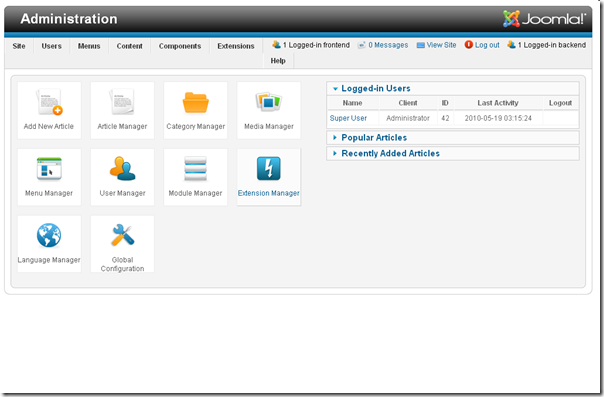The height and width of the screenshot is (397, 604).
Task: Click the Log out red icon
Action: pyautogui.click(x=468, y=45)
